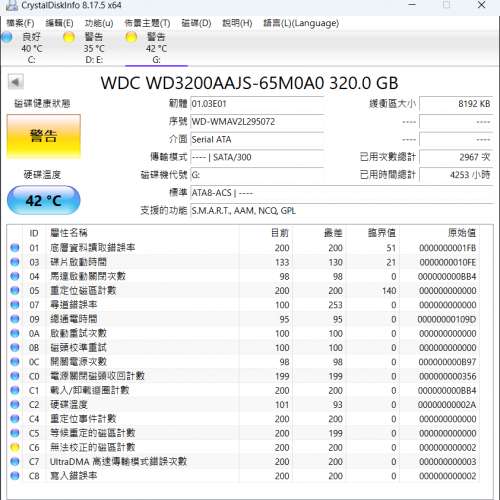Screen dimensions: 500x500
Task: Click the blue status icon in row 0A
Action: tap(15, 333)
